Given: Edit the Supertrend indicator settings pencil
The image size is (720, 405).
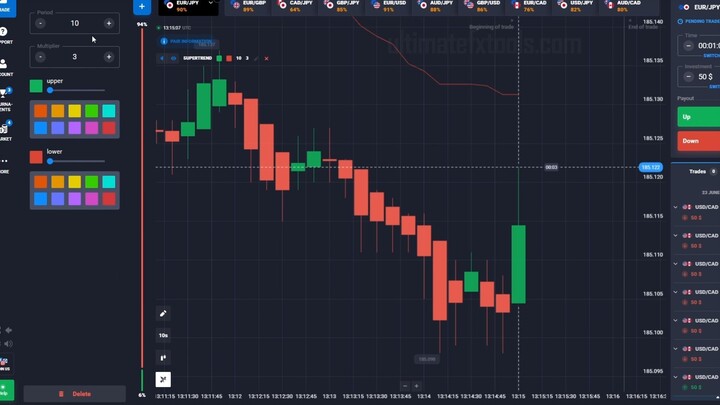Looking at the screenshot, I should (x=256, y=58).
